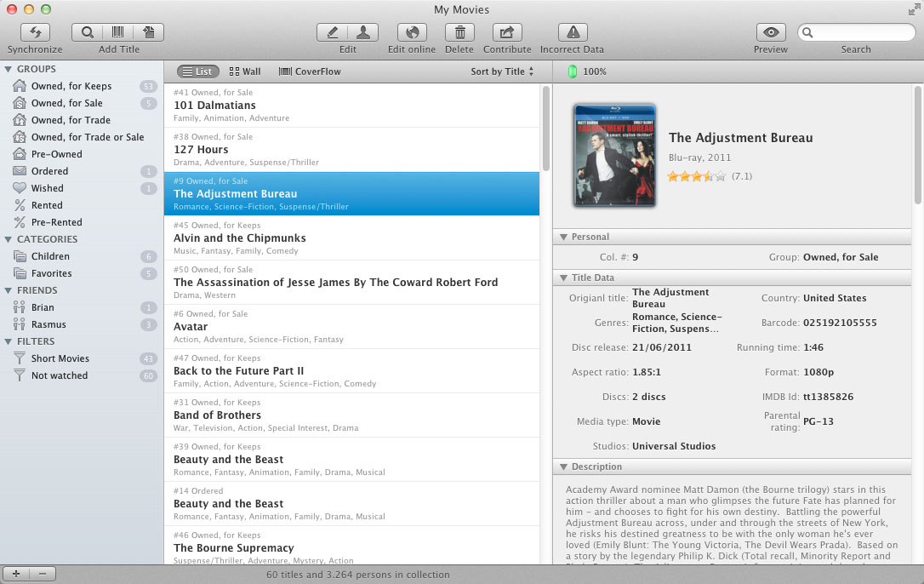Viewport: 924px width, 584px height.
Task: Open the Sort by Title dropdown
Action: 501,71
